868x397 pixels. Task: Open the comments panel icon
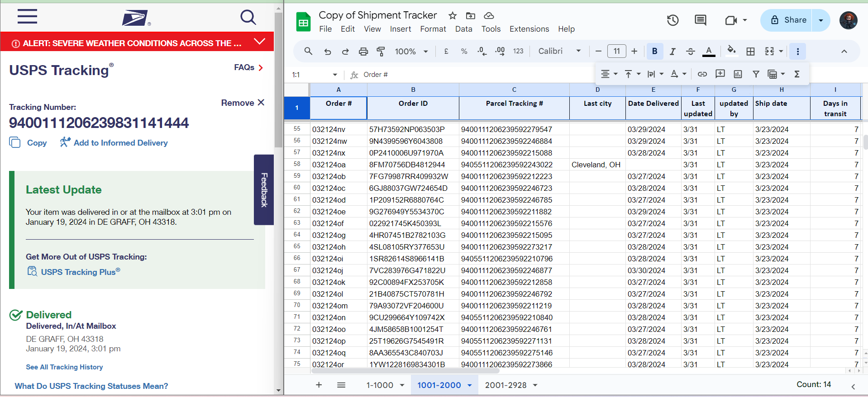tap(701, 20)
